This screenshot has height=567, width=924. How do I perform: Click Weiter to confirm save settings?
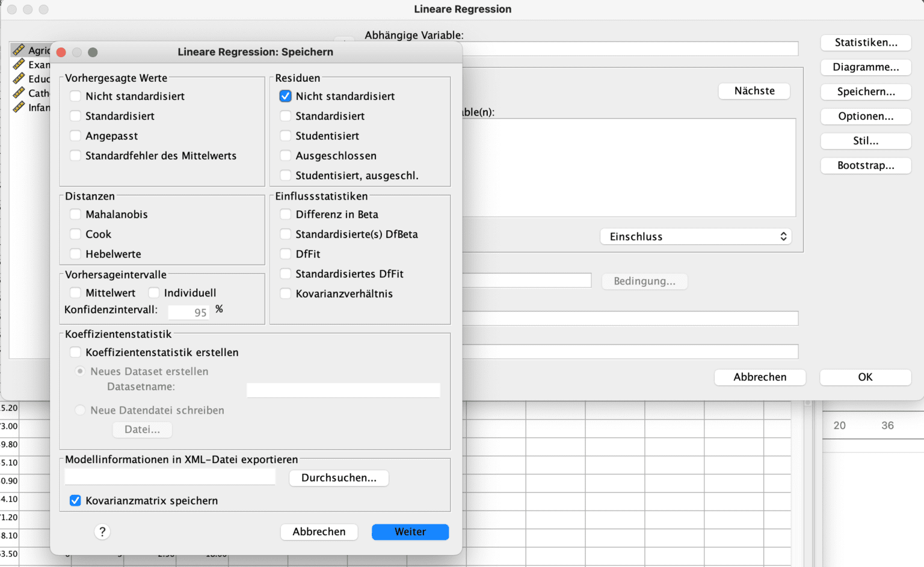410,532
